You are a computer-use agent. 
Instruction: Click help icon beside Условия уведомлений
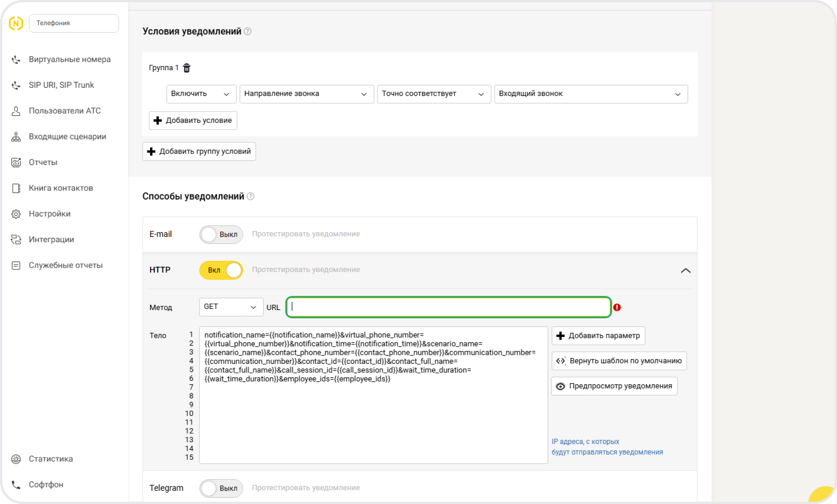point(248,31)
